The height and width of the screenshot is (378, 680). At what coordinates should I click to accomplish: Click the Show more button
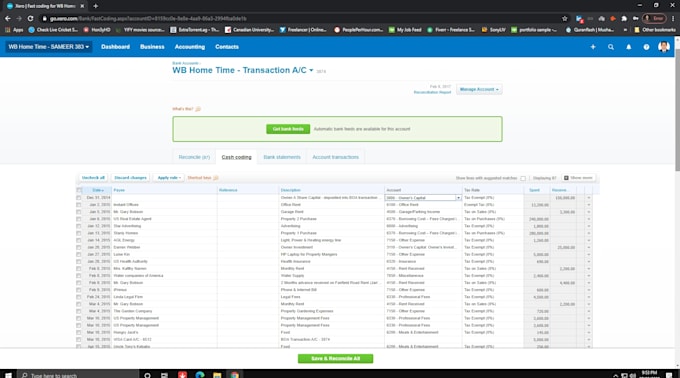point(579,178)
